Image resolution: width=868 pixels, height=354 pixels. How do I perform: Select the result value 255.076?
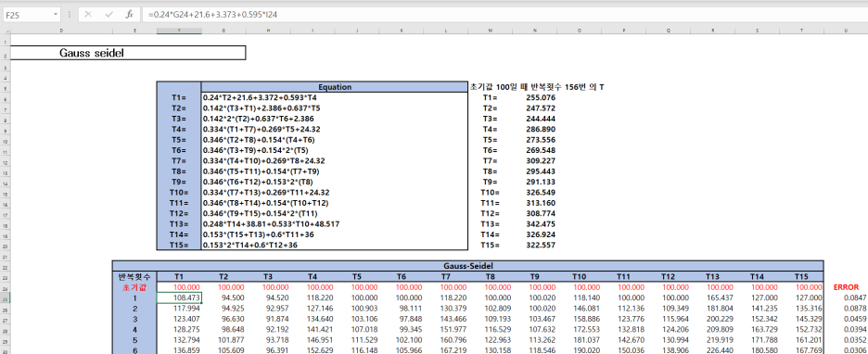(541, 97)
